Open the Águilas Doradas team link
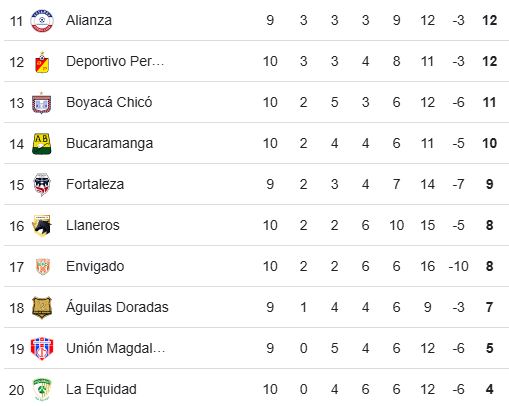The width and height of the screenshot is (509, 406). point(117,307)
